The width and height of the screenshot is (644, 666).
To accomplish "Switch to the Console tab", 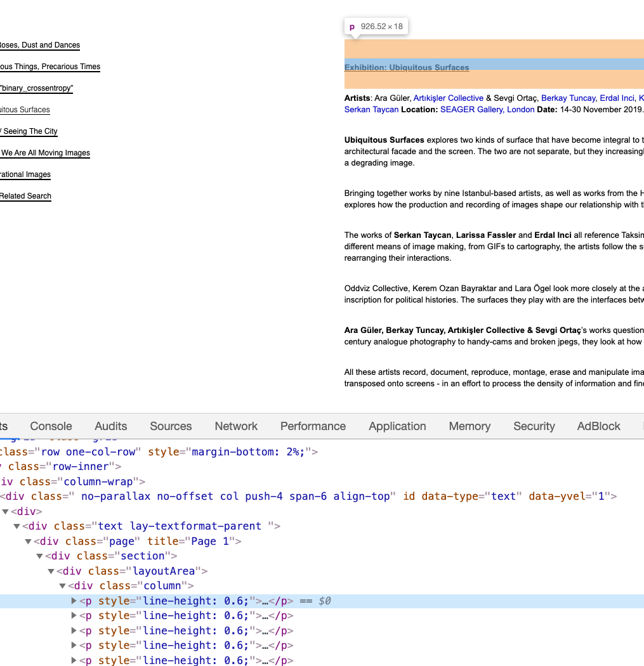I will pyautogui.click(x=51, y=426).
